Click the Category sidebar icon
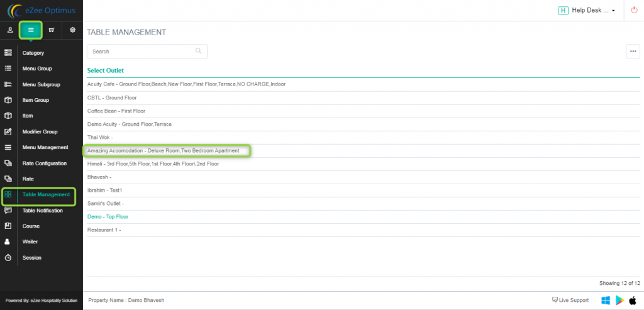 click(8, 53)
